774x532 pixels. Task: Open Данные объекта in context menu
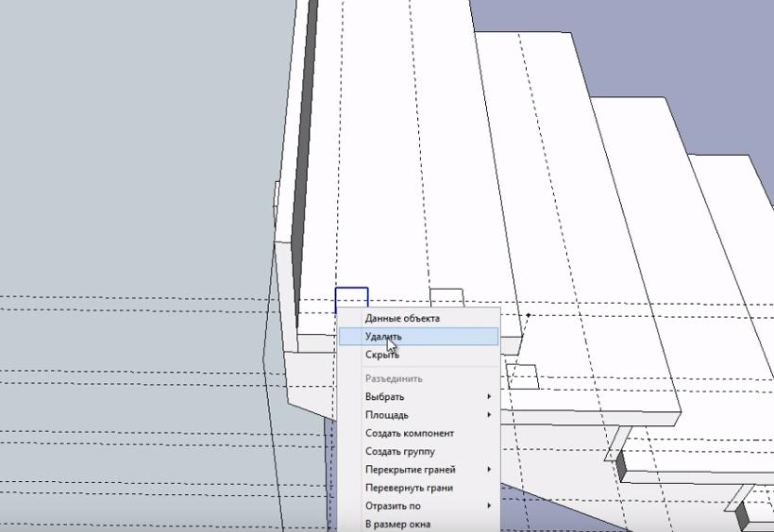click(401, 318)
